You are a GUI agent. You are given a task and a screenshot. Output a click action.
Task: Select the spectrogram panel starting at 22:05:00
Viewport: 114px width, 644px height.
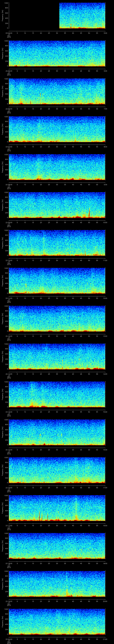(57, 54)
